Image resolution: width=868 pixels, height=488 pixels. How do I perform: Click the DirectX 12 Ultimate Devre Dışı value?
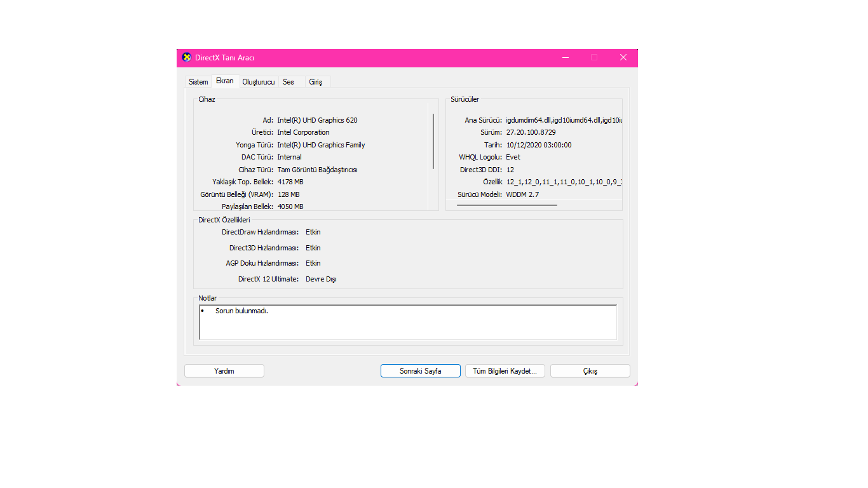[321, 279]
